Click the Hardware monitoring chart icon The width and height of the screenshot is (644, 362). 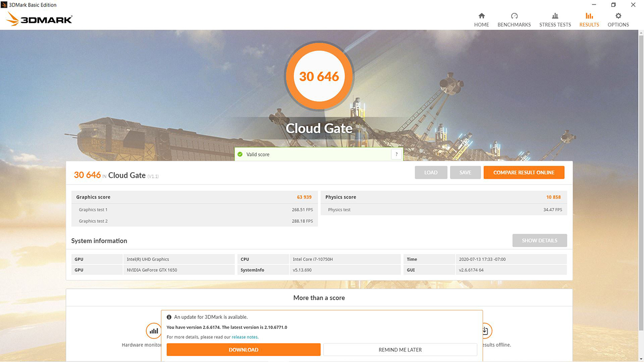click(154, 331)
